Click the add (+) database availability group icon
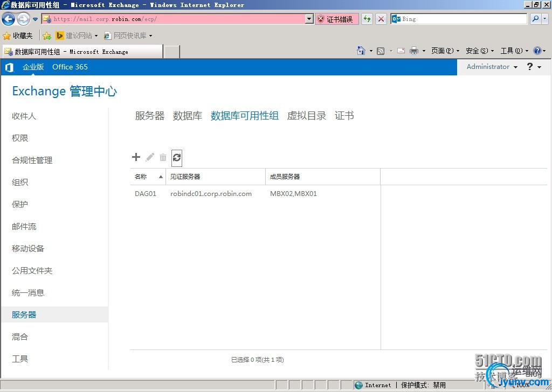This screenshot has height=392, width=552. click(136, 157)
